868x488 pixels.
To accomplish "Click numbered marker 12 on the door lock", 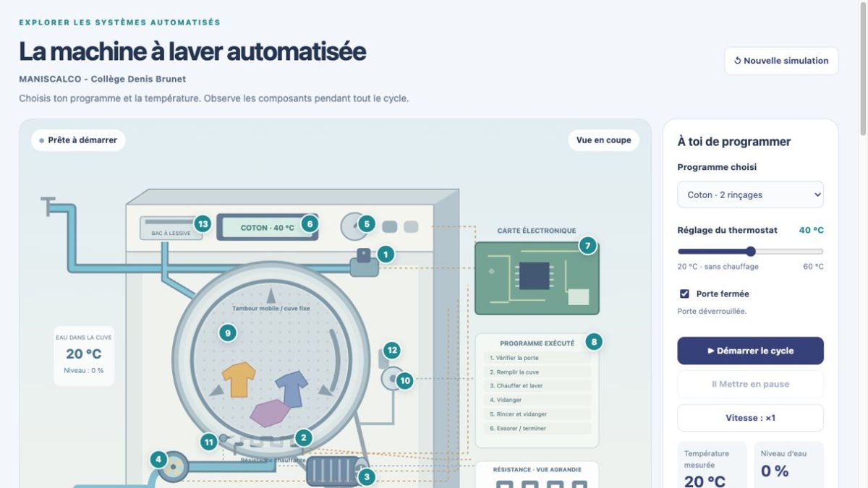I will (392, 350).
